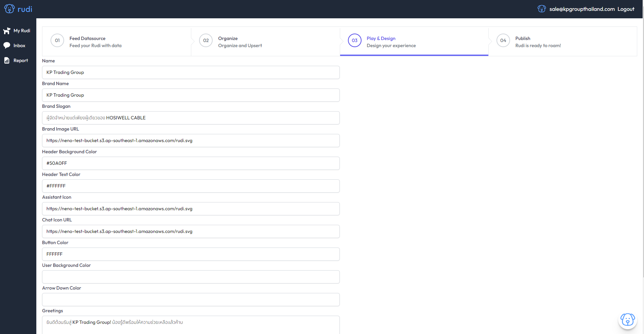Switch to Publish step
This screenshot has height=334, width=644.
pyautogui.click(x=563, y=41)
